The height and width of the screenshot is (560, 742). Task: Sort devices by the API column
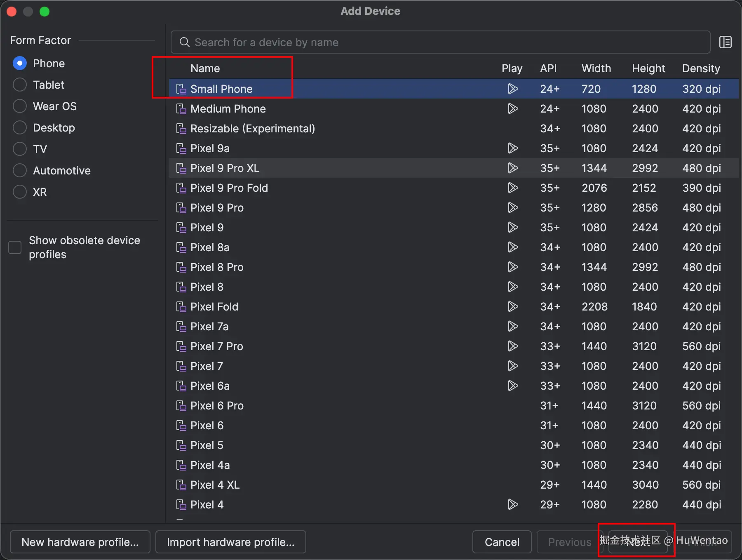tap(548, 68)
